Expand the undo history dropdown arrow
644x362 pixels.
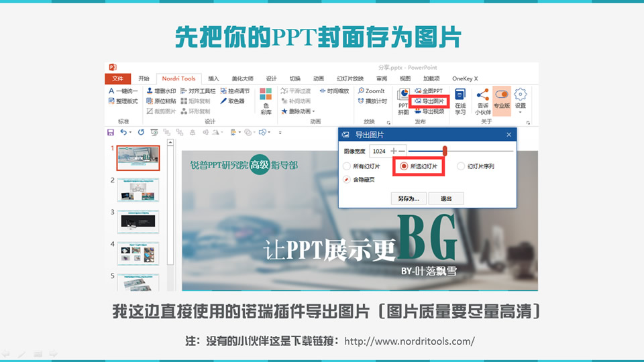[130, 132]
